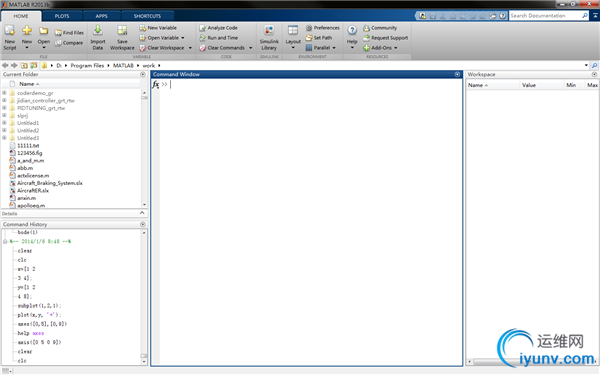The width and height of the screenshot is (600, 375).
Task: Click the fx function browser icon
Action: click(x=155, y=84)
